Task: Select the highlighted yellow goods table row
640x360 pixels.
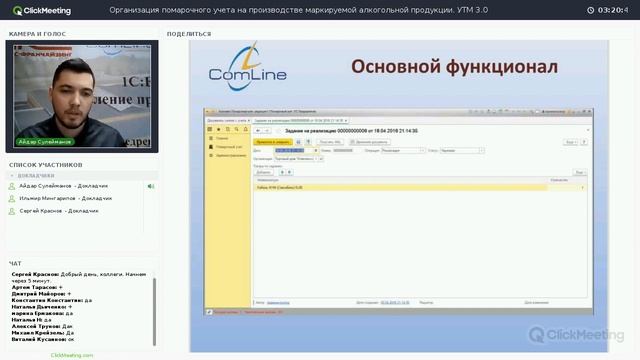Action: pos(420,188)
